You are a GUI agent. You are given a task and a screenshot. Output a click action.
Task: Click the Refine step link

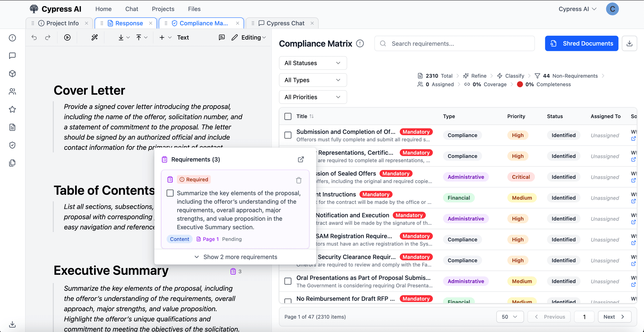475,76
